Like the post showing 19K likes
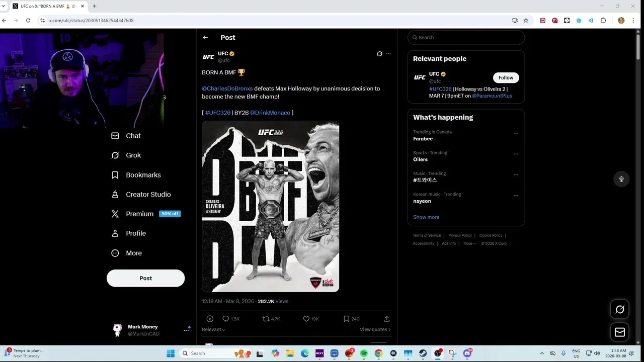Viewport: 644px width, 362px height. click(x=306, y=319)
